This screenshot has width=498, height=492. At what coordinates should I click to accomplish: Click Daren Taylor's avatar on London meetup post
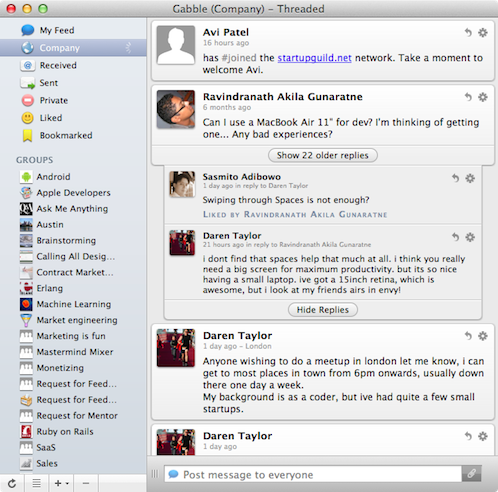coord(176,348)
